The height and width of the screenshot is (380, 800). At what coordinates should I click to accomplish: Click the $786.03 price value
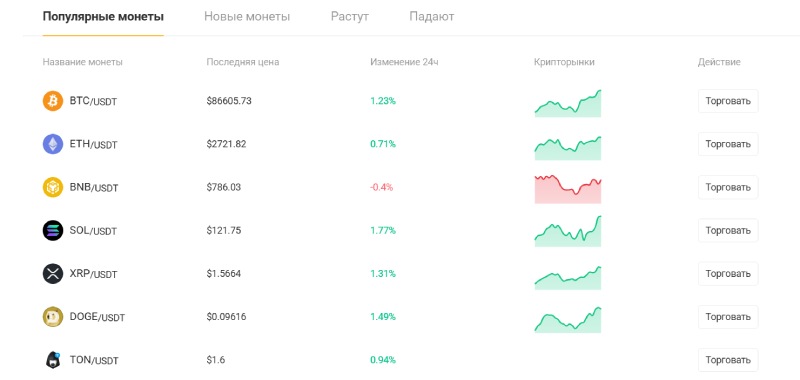click(x=223, y=187)
